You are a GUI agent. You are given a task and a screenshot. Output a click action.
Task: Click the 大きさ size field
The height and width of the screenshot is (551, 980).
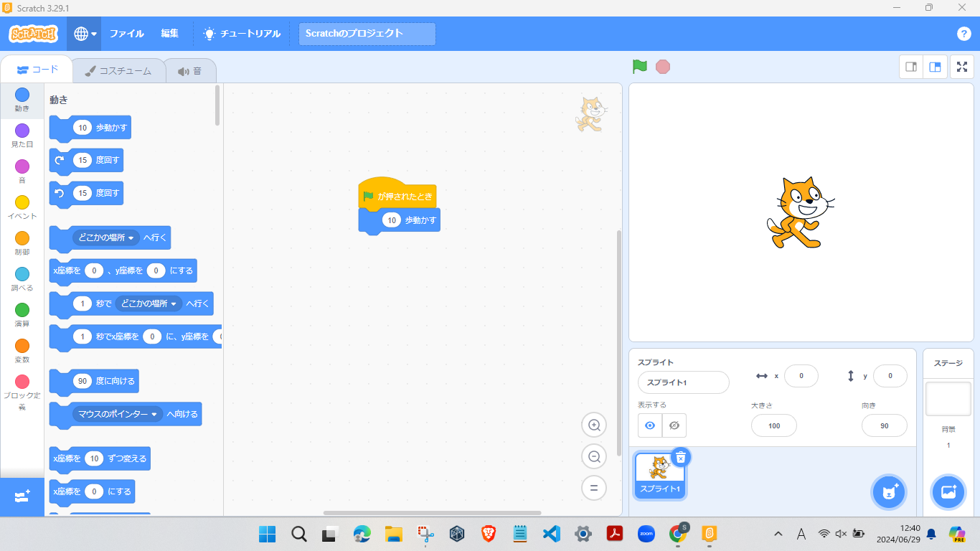click(773, 425)
